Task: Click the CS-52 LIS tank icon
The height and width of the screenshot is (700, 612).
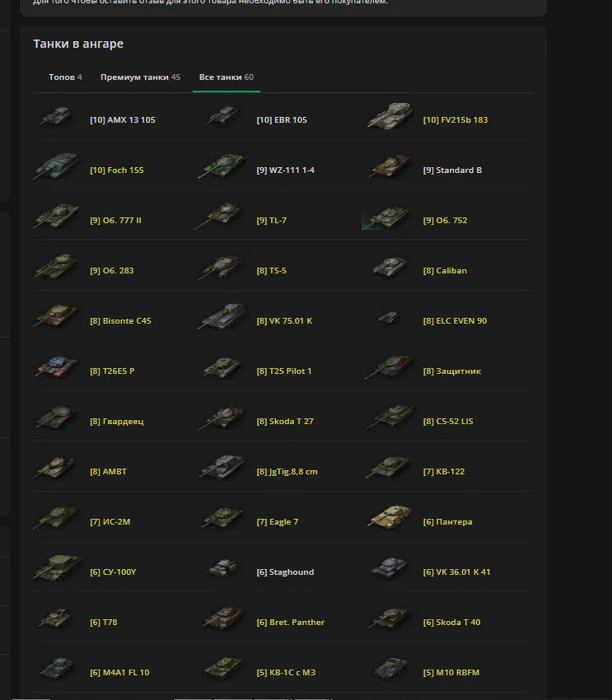Action: pos(390,417)
